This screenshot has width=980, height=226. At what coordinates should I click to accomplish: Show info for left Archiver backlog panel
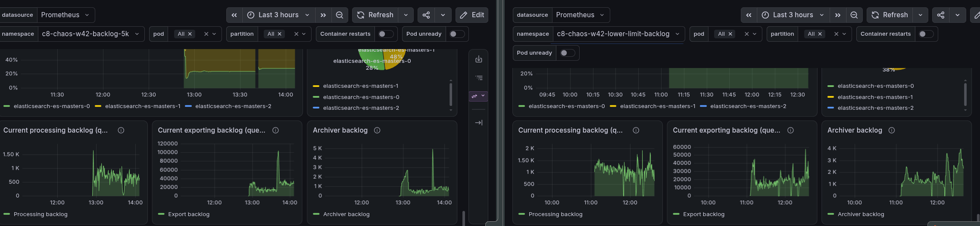coord(377,130)
